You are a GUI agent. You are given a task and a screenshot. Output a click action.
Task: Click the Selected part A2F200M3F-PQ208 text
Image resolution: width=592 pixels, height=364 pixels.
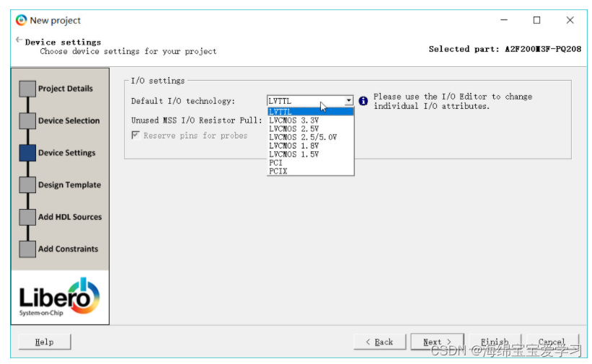pyautogui.click(x=505, y=49)
